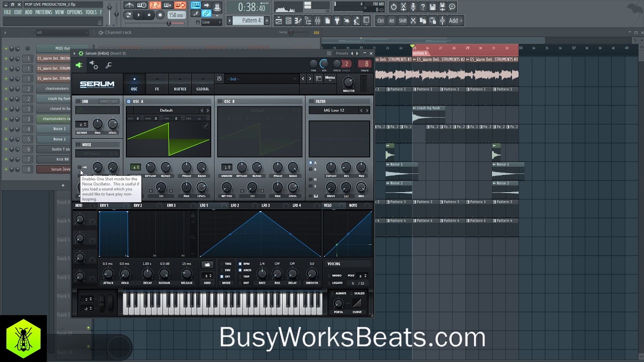Click the blue link chain icon
The height and width of the screenshot is (362, 644).
pos(206,13)
